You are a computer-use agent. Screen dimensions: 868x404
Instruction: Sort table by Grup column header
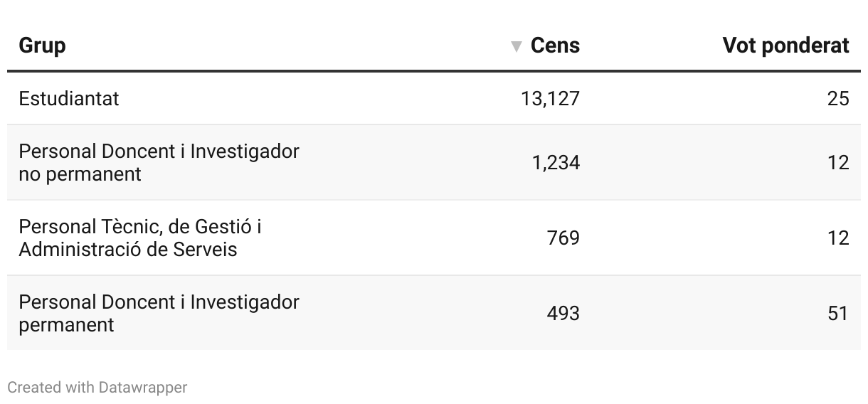pos(42,46)
